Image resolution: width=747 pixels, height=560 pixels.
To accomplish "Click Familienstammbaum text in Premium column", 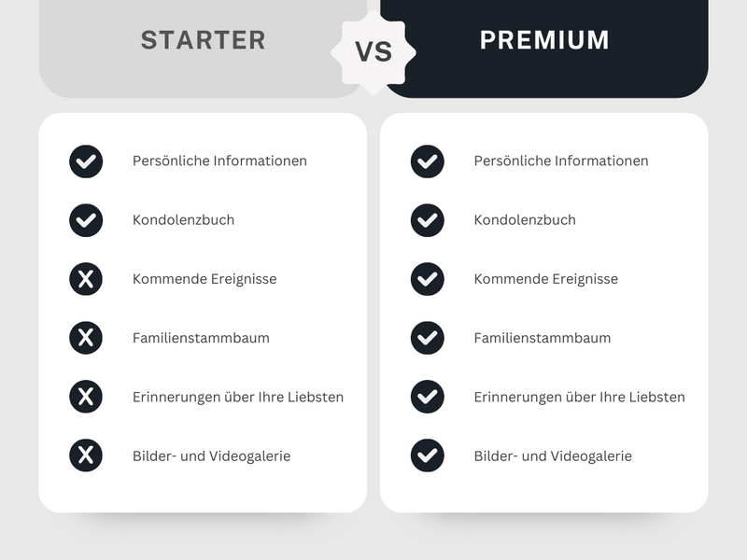I will pyautogui.click(x=543, y=338).
